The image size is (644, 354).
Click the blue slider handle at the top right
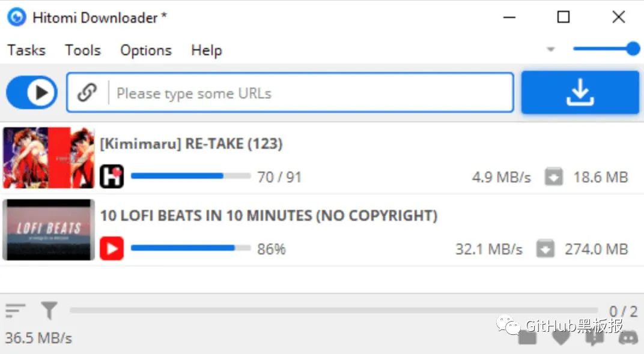633,49
